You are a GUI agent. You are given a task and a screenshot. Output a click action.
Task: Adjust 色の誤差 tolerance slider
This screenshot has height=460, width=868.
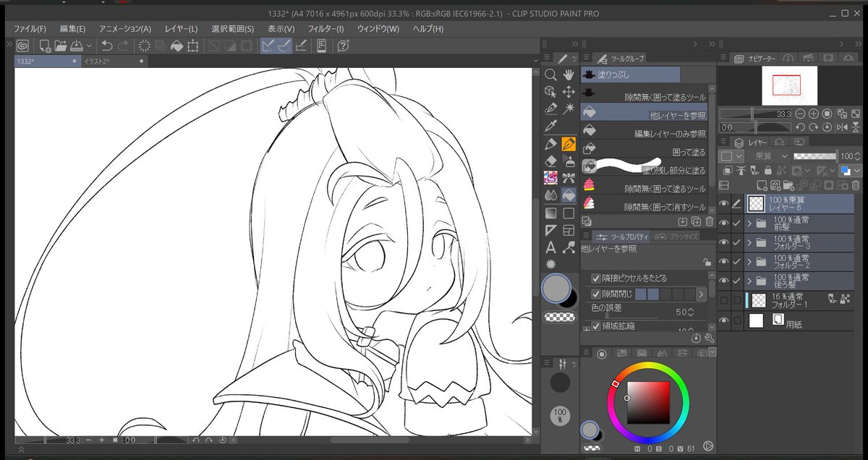[631, 317]
